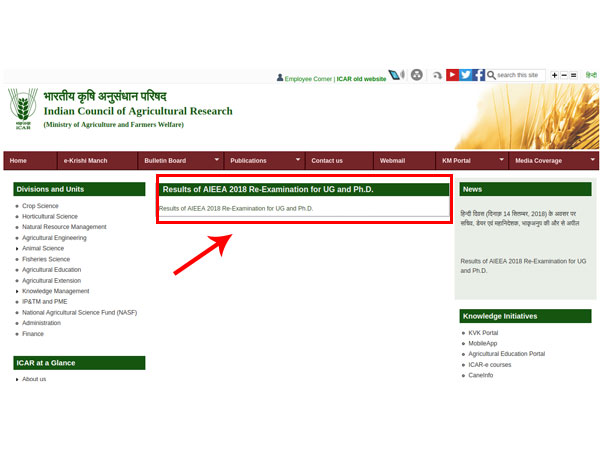Click News panel heading
Image resolution: width=600 pixels, height=450 pixels.
pos(525,189)
